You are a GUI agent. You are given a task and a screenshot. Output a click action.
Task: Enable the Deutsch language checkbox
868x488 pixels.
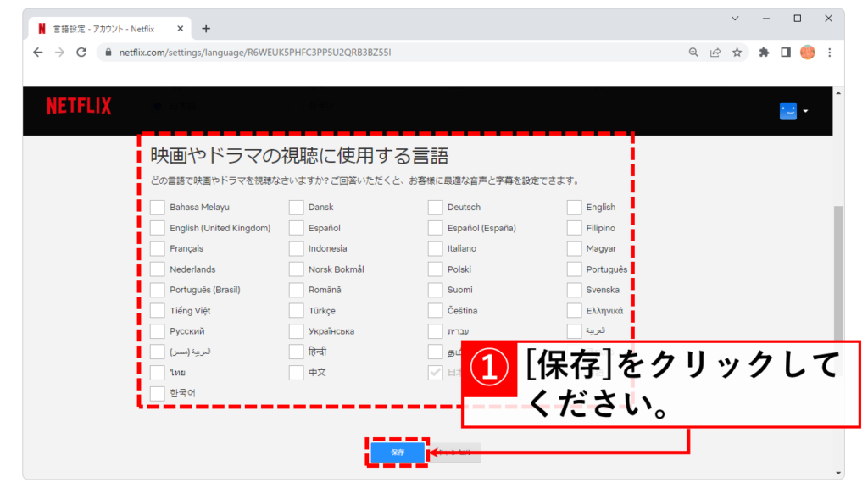[435, 208]
